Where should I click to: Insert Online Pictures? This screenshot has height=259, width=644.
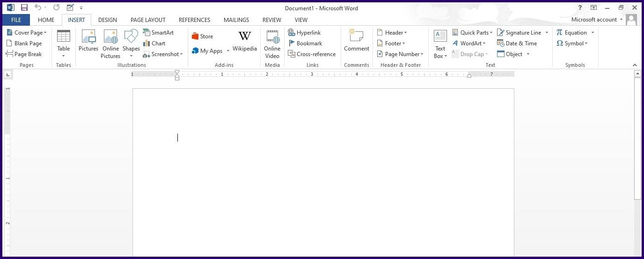[110, 44]
